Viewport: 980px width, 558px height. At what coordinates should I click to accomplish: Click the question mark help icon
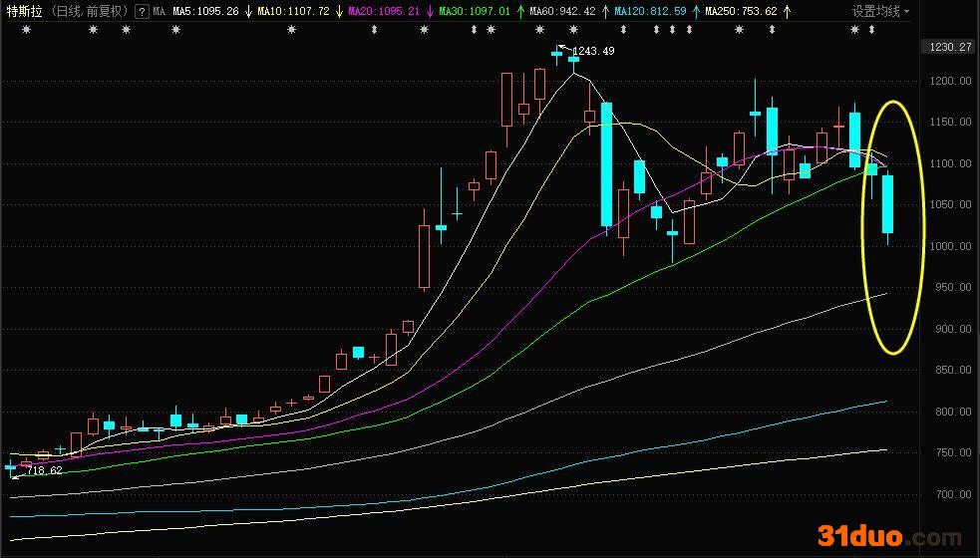tap(142, 12)
